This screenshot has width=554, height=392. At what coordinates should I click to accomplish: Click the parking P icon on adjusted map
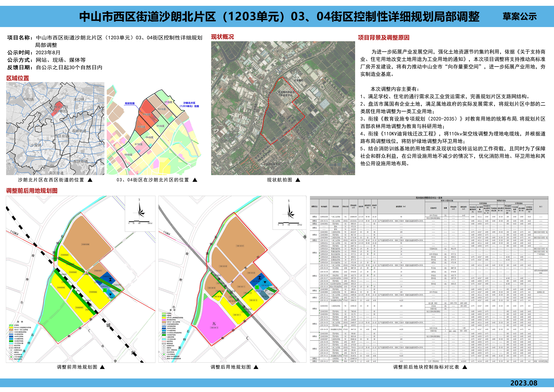[x=266, y=291]
